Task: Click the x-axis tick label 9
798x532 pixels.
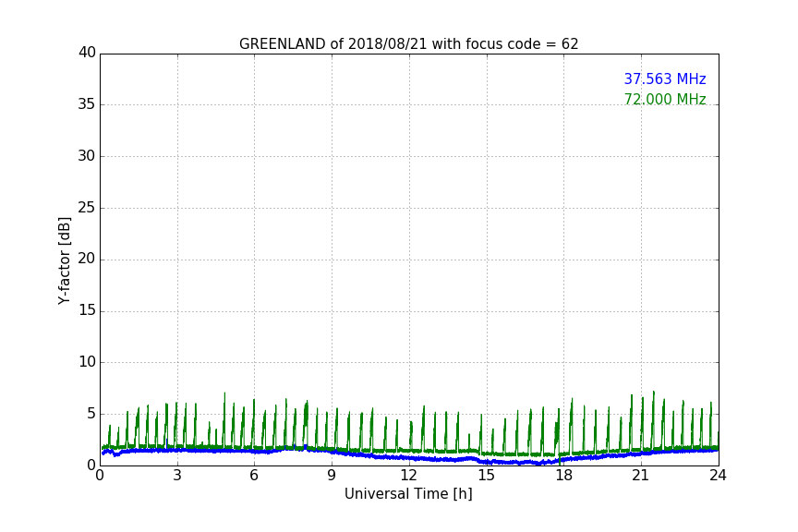Action: [x=332, y=476]
